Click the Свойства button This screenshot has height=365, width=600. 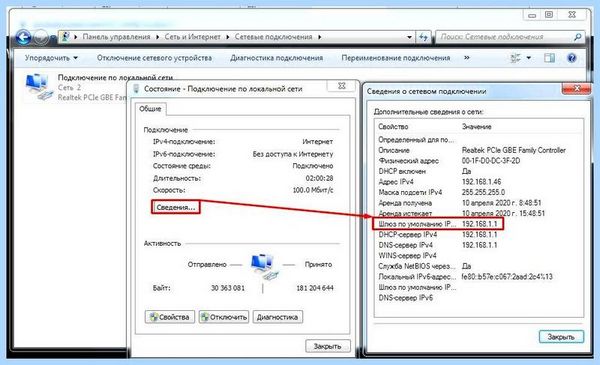[170, 317]
